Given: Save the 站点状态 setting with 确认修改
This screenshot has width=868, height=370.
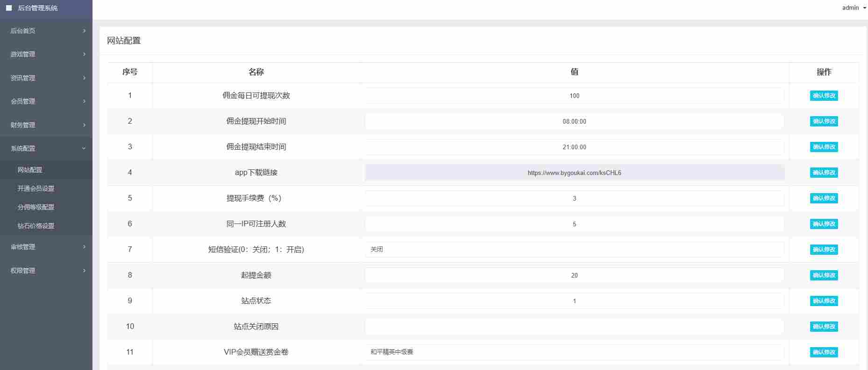Looking at the screenshot, I should click(824, 301).
